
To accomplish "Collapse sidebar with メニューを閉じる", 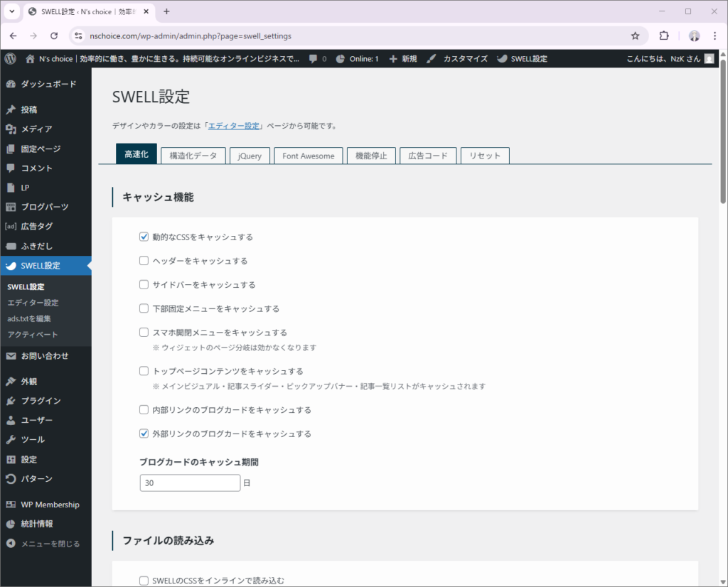I will click(x=43, y=544).
